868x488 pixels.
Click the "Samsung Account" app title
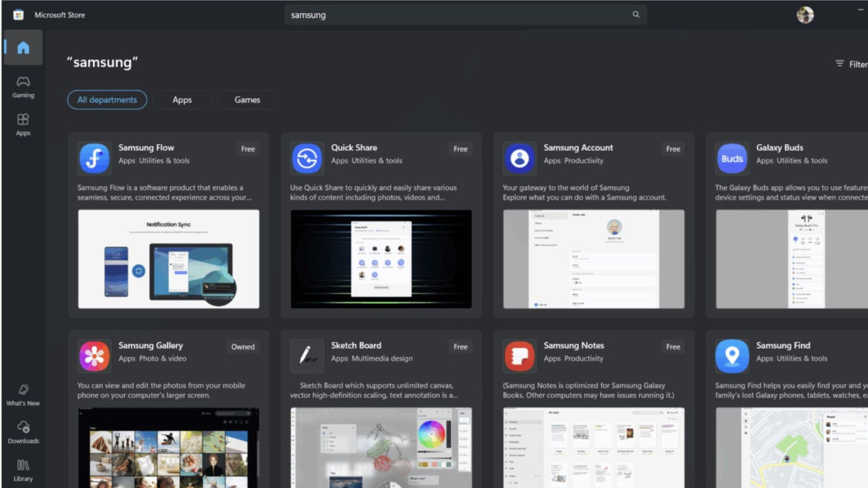578,148
